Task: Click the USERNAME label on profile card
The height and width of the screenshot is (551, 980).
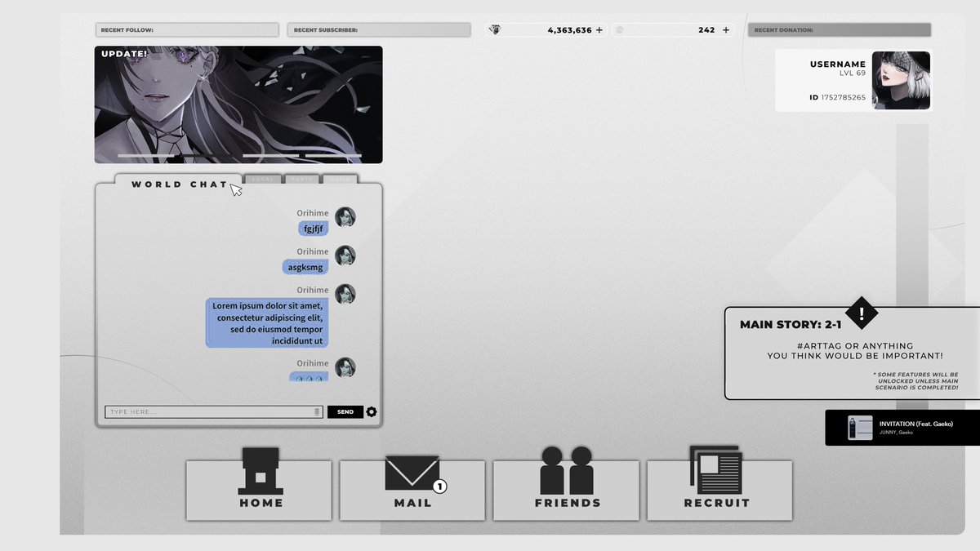Action: [837, 64]
